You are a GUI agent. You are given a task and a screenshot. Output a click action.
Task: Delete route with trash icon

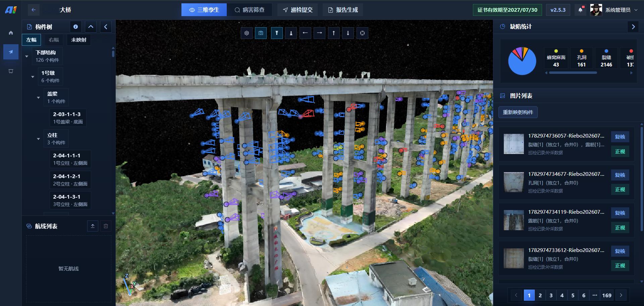[106, 226]
